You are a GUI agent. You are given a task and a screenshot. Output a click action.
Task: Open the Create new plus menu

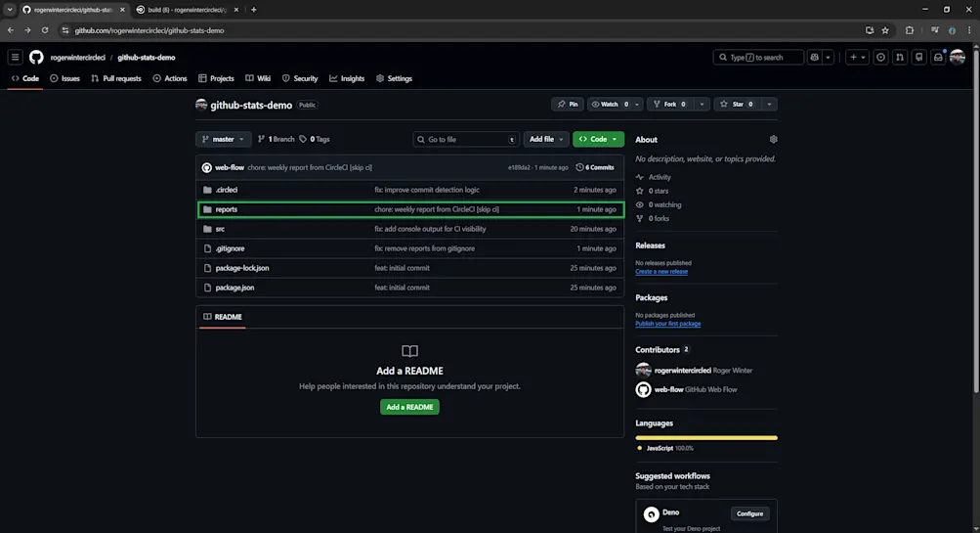point(857,57)
